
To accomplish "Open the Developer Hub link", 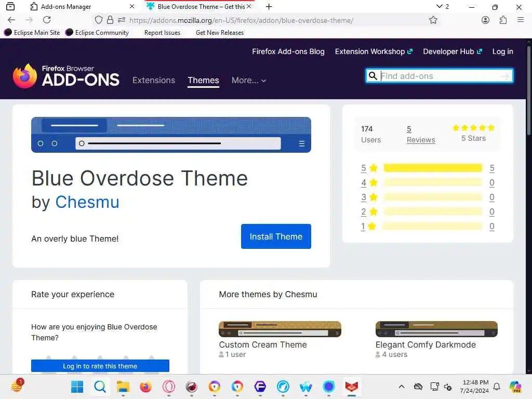I will (x=453, y=51).
